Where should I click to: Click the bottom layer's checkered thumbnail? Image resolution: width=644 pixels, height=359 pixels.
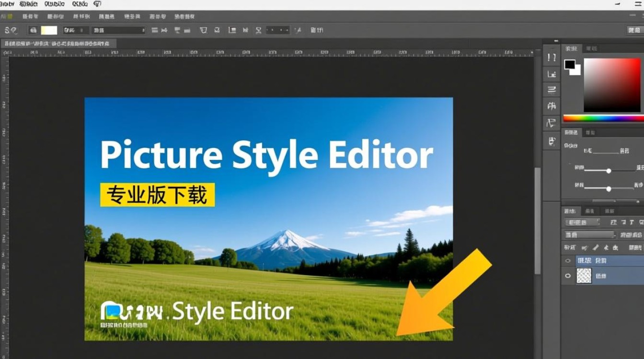pos(584,276)
